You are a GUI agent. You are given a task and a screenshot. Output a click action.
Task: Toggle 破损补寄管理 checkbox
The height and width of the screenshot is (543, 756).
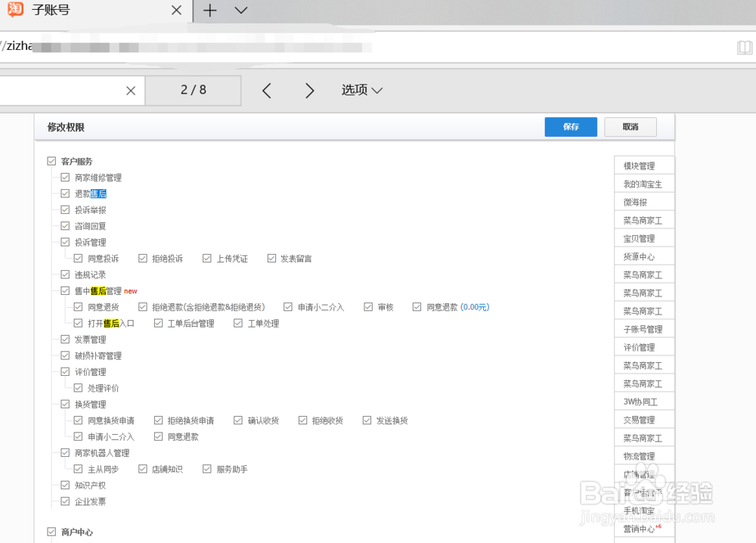click(x=65, y=355)
